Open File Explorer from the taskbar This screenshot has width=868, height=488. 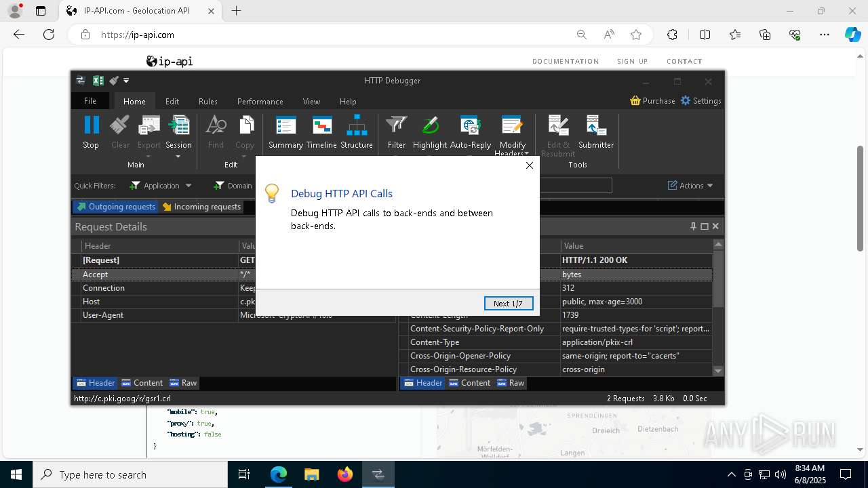point(312,474)
